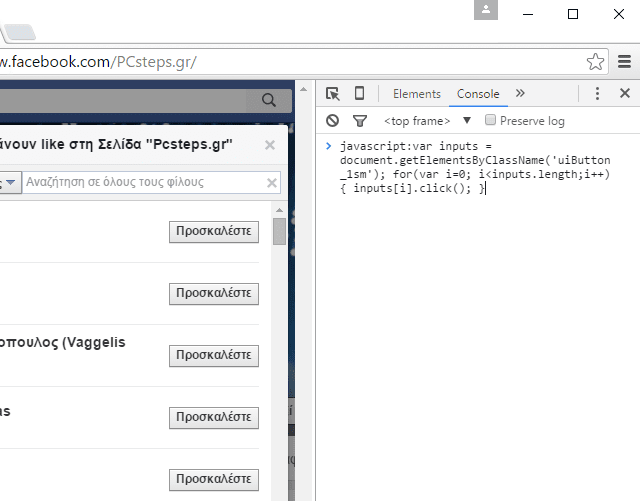Click the console filter funnel icon

360,121
